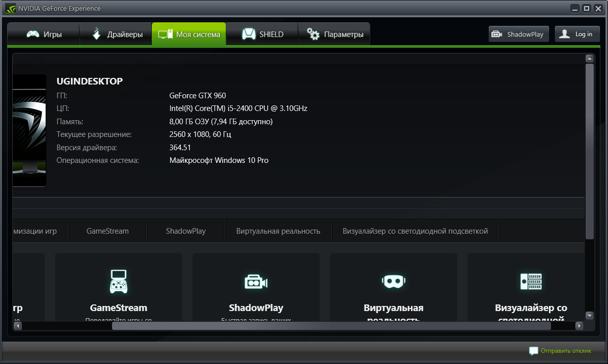Click the Версия драйвера: label
The height and width of the screenshot is (364, 608).
(87, 148)
